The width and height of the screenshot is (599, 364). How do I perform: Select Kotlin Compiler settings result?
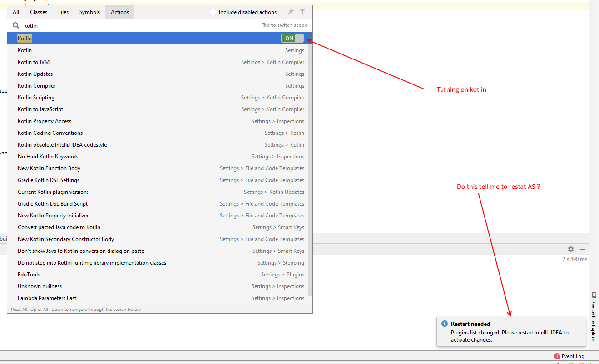[x=37, y=86]
